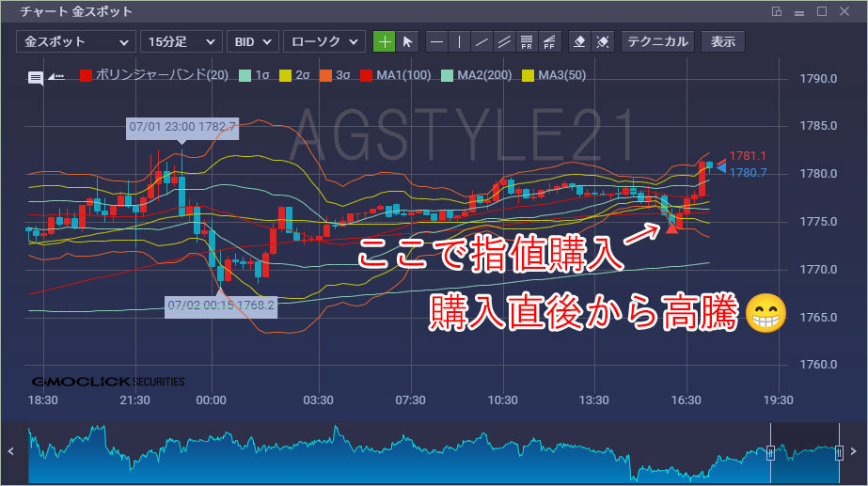Collapse the indicator legend arrow

[x=55, y=77]
